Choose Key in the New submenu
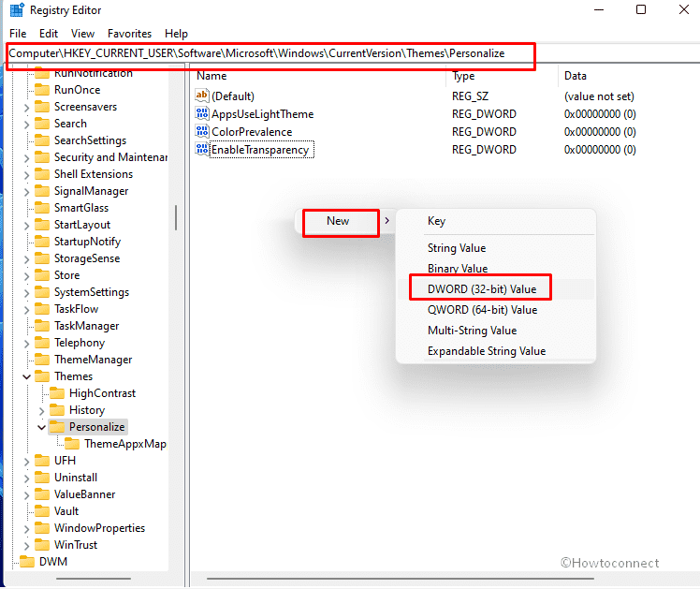Image resolution: width=700 pixels, height=589 pixels. (495, 221)
